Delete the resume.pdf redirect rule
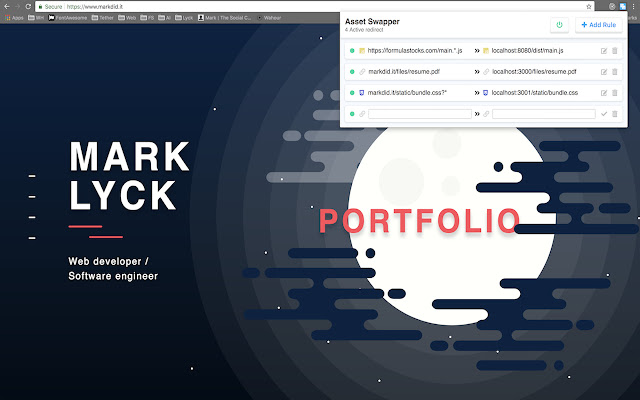 tap(615, 71)
